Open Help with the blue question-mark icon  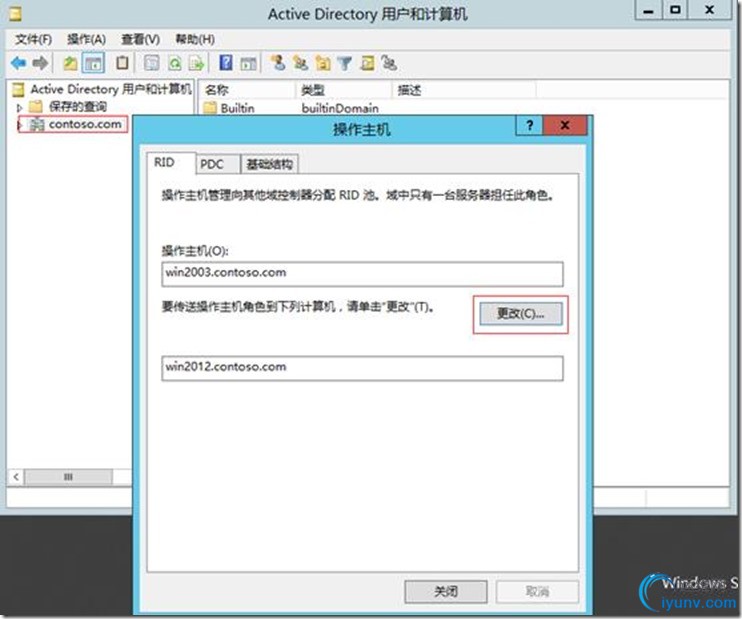pos(226,62)
